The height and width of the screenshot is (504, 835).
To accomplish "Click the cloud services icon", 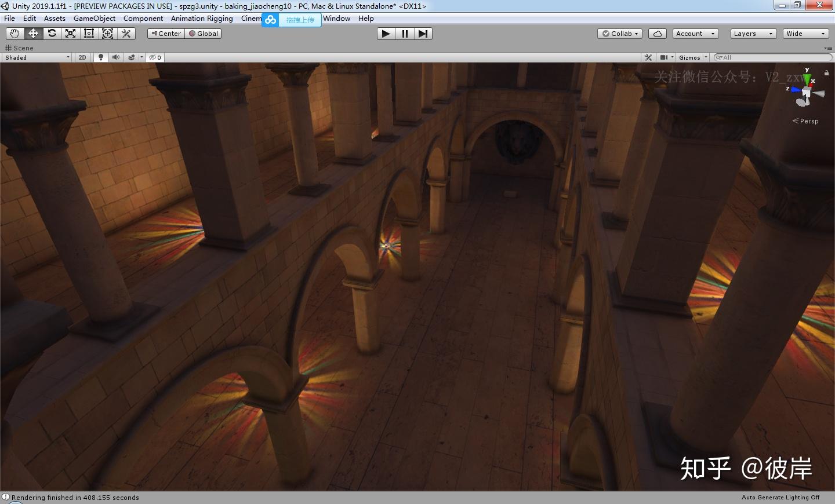I will pos(658,34).
